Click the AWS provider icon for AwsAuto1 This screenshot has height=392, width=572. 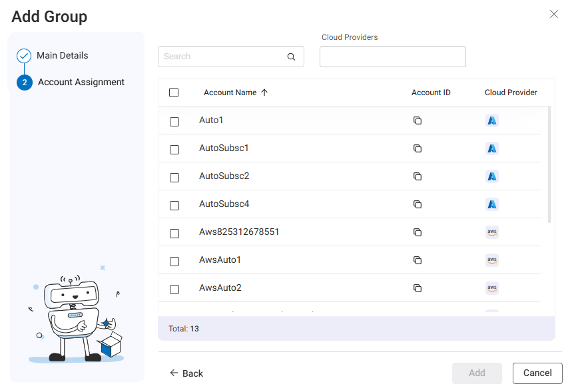pyautogui.click(x=492, y=260)
